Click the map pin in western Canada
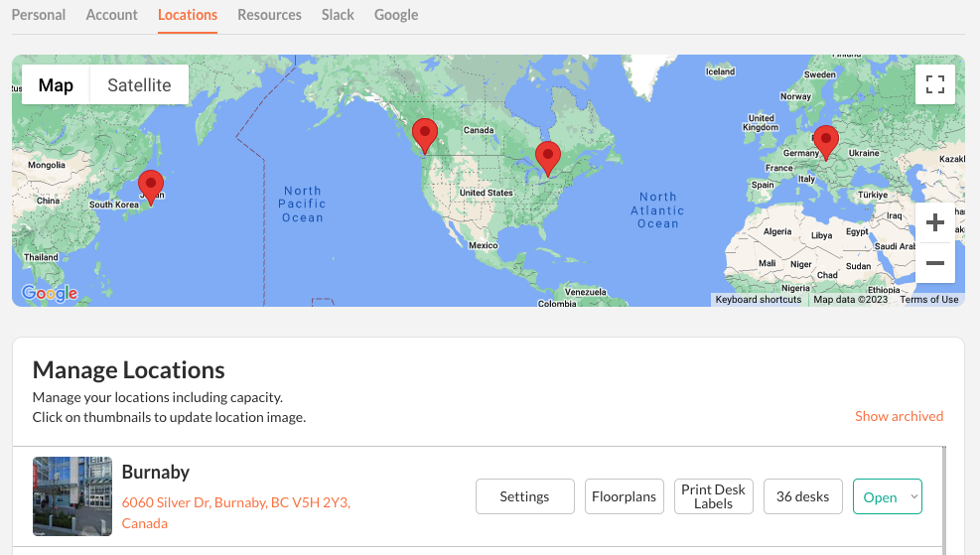The image size is (980, 555). coord(425,134)
